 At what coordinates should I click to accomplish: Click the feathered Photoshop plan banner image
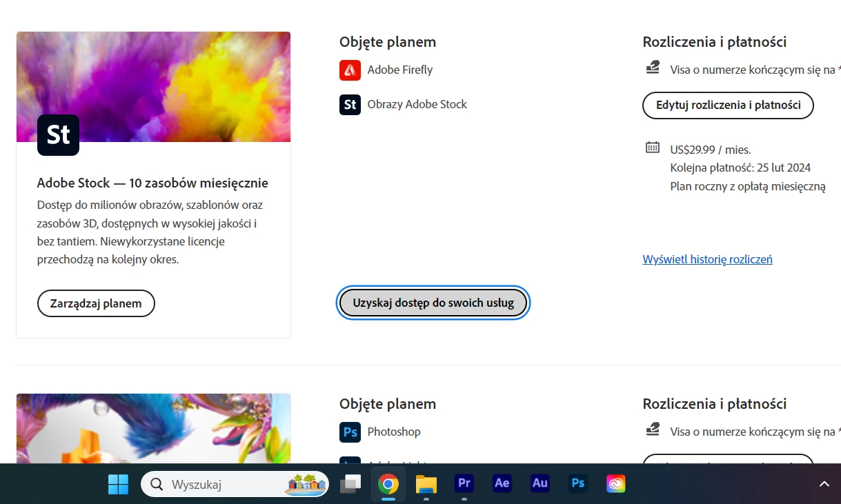[x=153, y=428]
